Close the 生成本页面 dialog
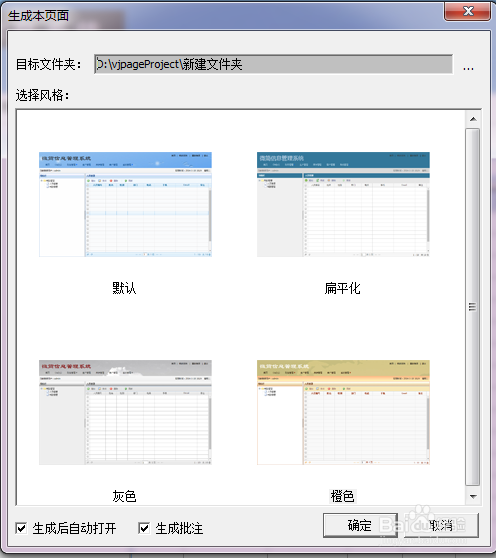Screen dimensions: 496x558 click(x=468, y=11)
